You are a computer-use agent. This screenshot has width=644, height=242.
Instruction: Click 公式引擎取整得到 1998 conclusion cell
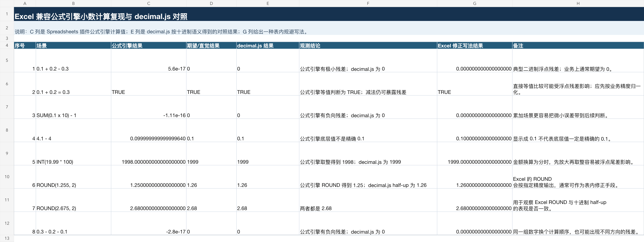coord(368,154)
